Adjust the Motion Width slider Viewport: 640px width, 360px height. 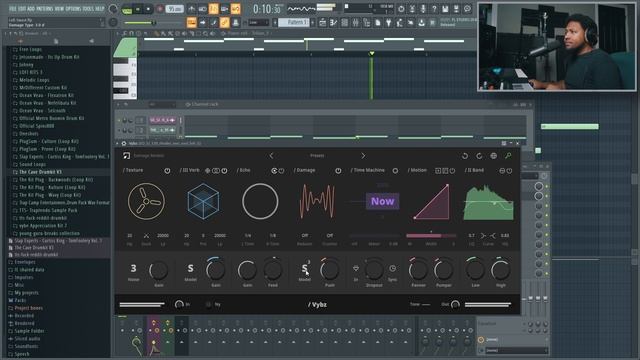pyautogui.click(x=431, y=236)
